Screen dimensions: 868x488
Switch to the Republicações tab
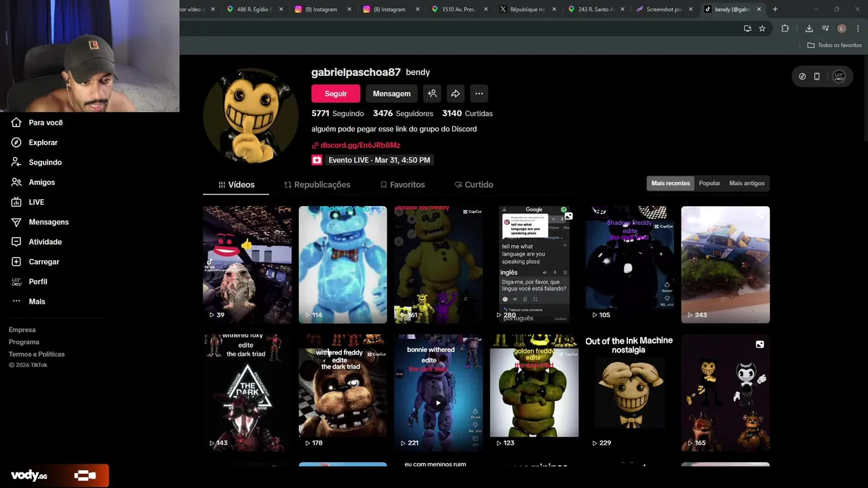(x=317, y=184)
